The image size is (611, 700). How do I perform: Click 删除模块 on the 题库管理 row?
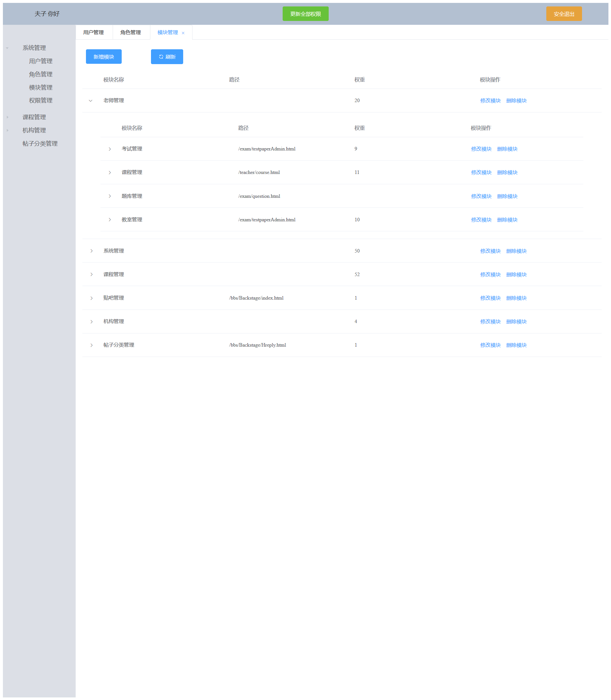click(507, 196)
